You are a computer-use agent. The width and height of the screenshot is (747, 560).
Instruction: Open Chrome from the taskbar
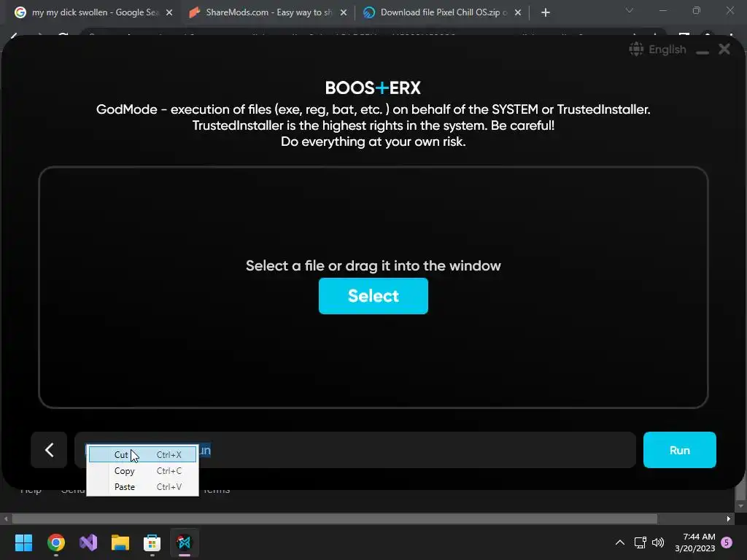[55, 542]
